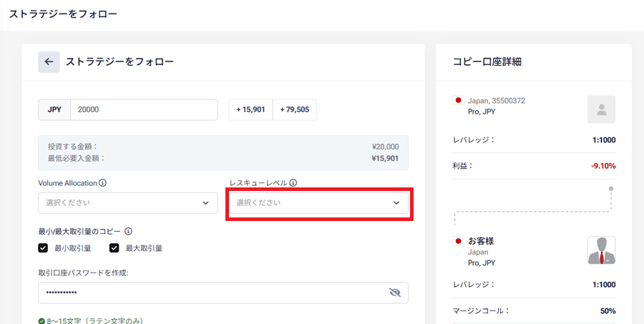Click the Japan 35500372 flag icon
Screen dimensions: 644x324
point(459,100)
